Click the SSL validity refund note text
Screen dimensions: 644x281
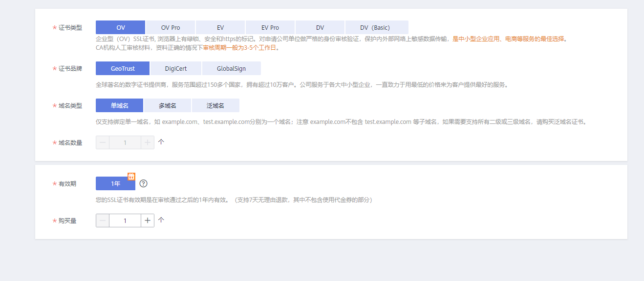pos(234,200)
